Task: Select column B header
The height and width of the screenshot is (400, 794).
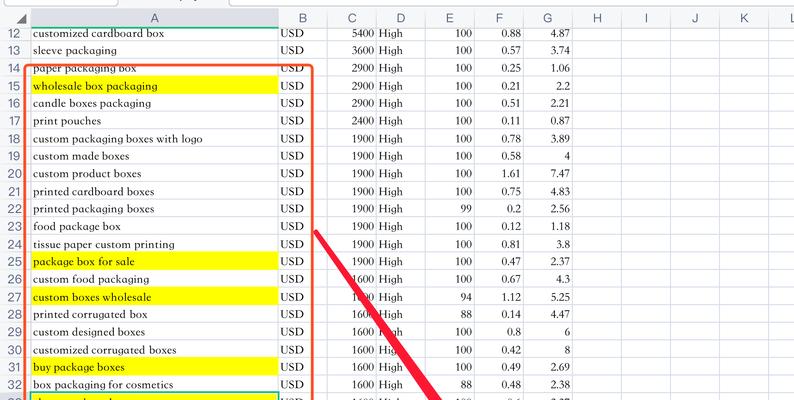Action: 303,17
